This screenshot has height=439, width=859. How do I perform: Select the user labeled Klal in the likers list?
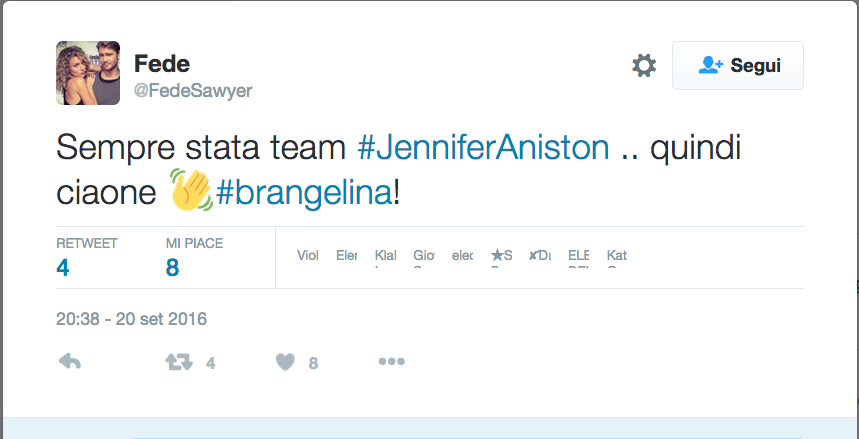(385, 256)
